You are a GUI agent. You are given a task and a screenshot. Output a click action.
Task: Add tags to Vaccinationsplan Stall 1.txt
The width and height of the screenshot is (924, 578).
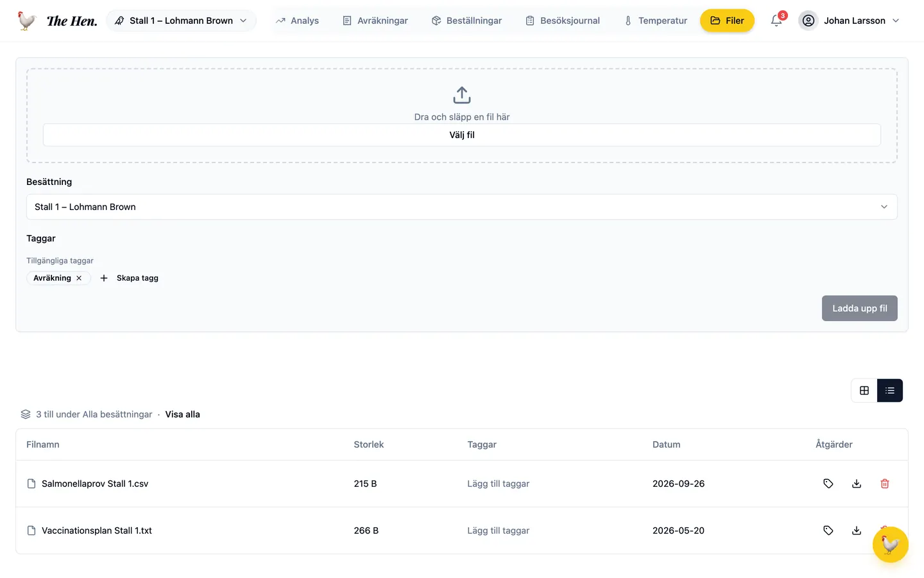click(498, 530)
